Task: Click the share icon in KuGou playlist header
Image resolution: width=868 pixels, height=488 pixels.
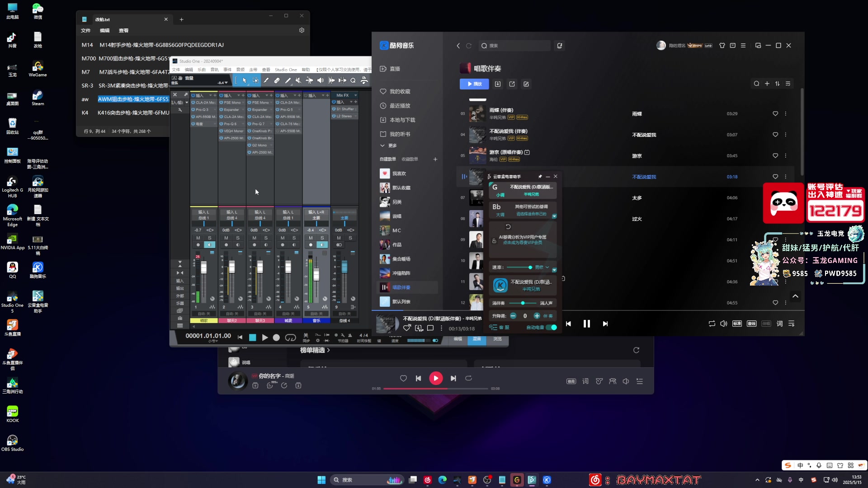Action: coord(512,84)
